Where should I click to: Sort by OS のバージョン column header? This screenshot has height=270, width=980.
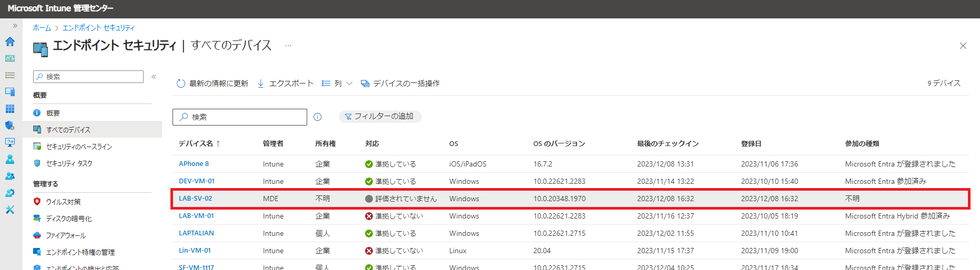point(559,143)
